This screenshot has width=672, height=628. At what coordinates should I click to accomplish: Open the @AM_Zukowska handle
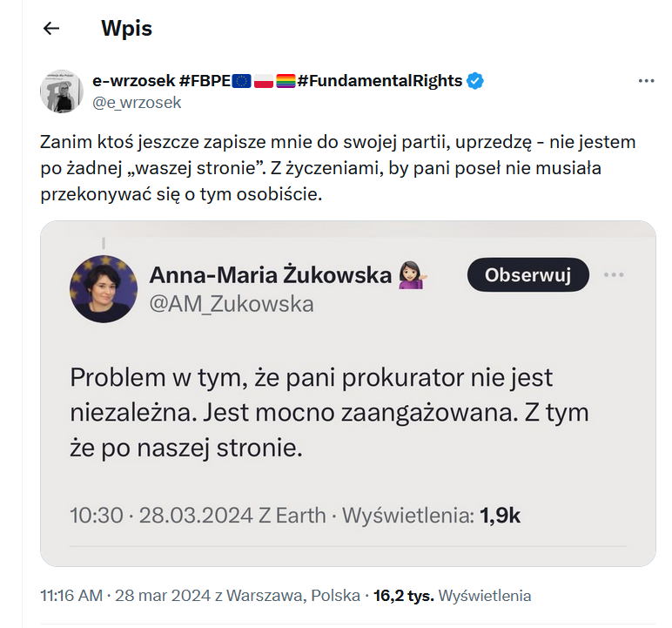[x=232, y=303]
